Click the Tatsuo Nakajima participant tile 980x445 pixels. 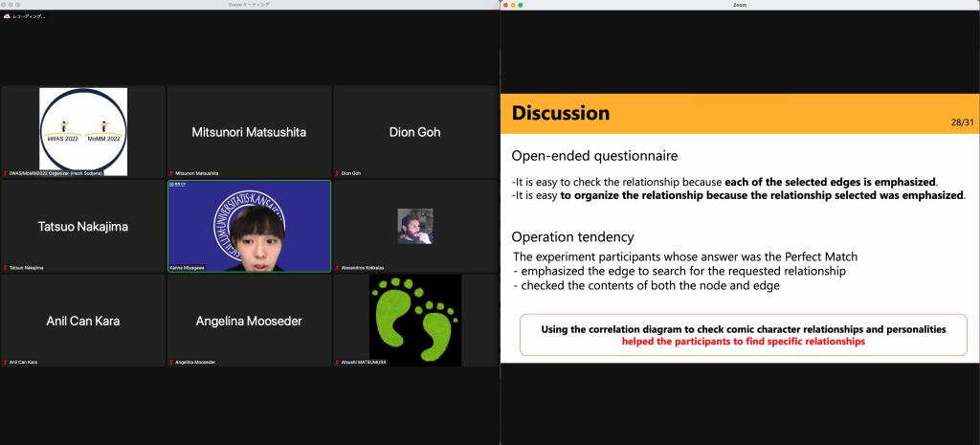pos(83,227)
